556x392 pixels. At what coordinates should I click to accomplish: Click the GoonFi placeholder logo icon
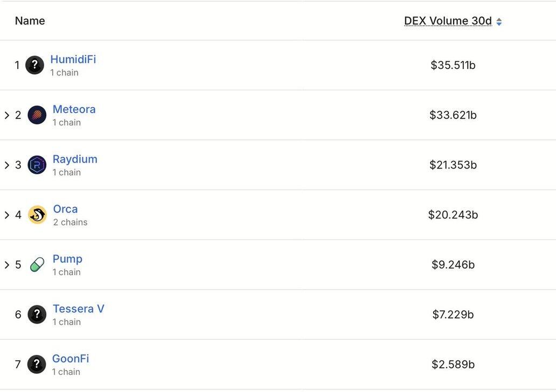tap(37, 365)
